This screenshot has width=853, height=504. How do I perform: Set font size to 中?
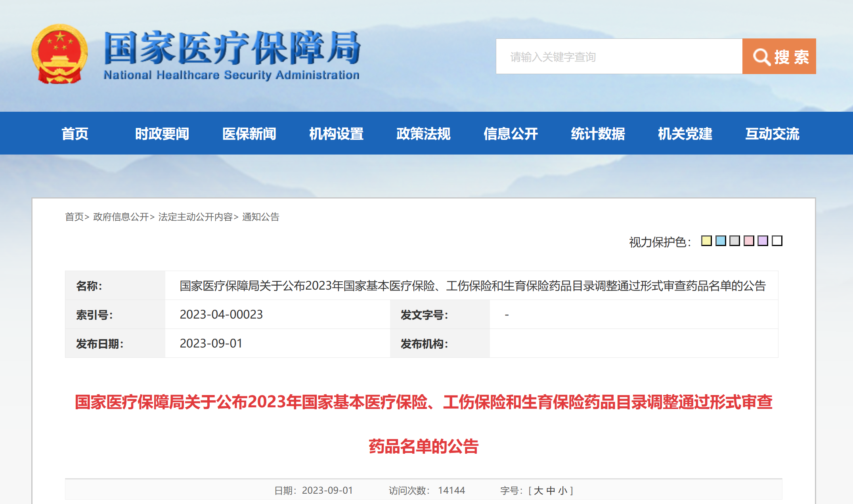pos(551,491)
